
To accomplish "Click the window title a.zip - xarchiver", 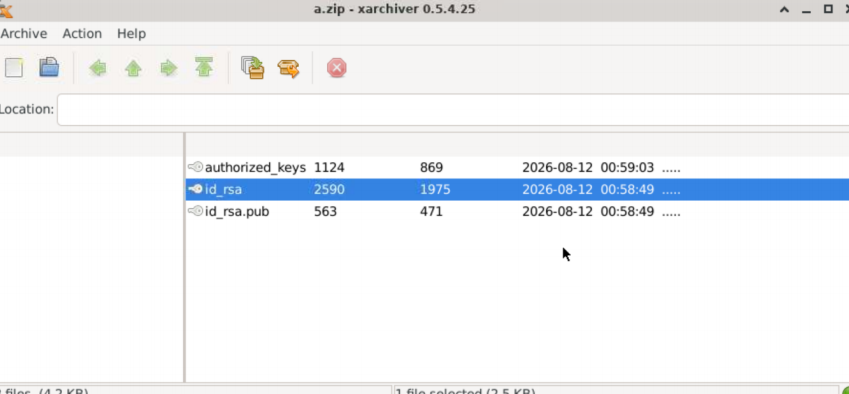I will tap(395, 9).
